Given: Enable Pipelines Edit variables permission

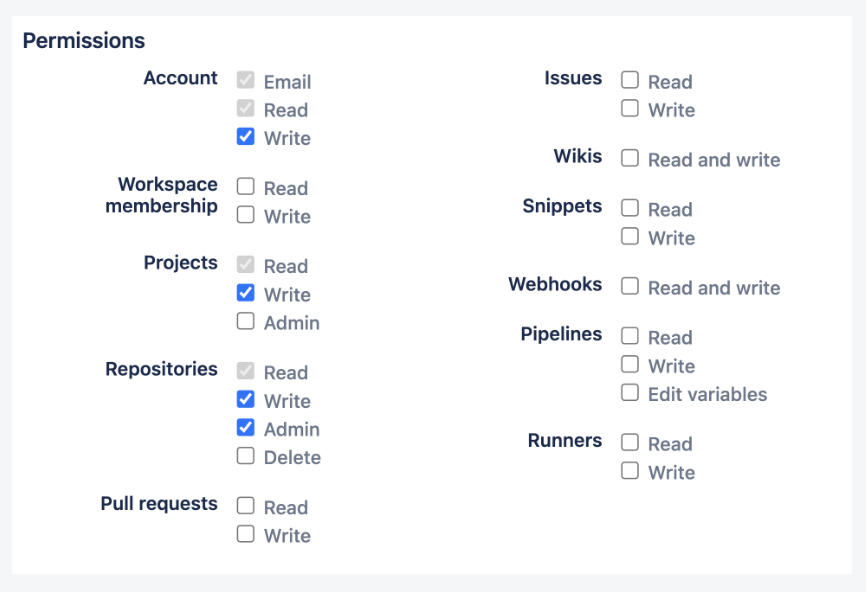Looking at the screenshot, I should click(x=629, y=393).
